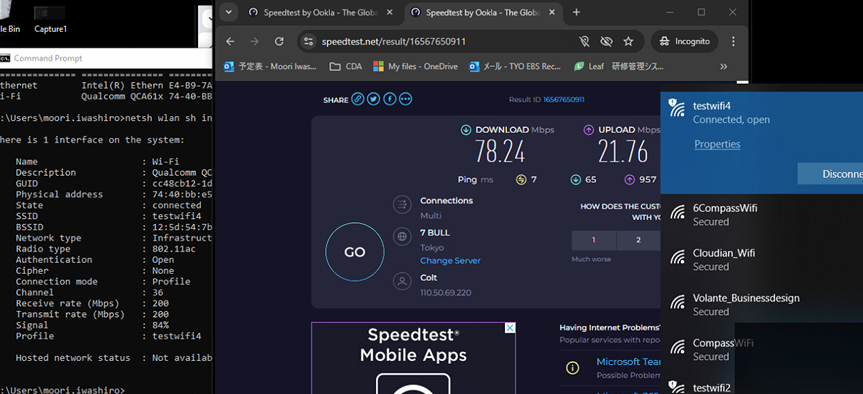The image size is (863, 394).
Task: Click the microphone blocked icon in address bar
Action: [x=585, y=41]
